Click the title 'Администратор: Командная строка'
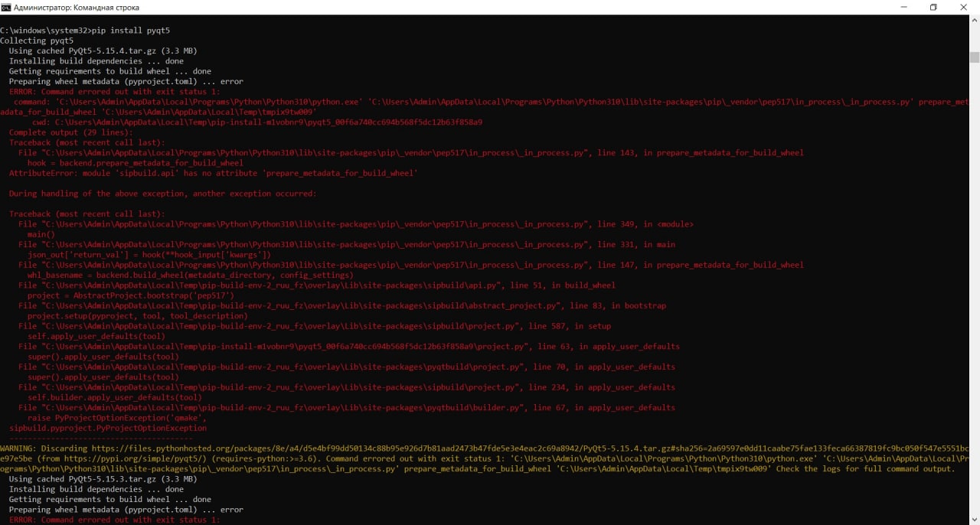Image resolution: width=980 pixels, height=525 pixels. point(77,7)
